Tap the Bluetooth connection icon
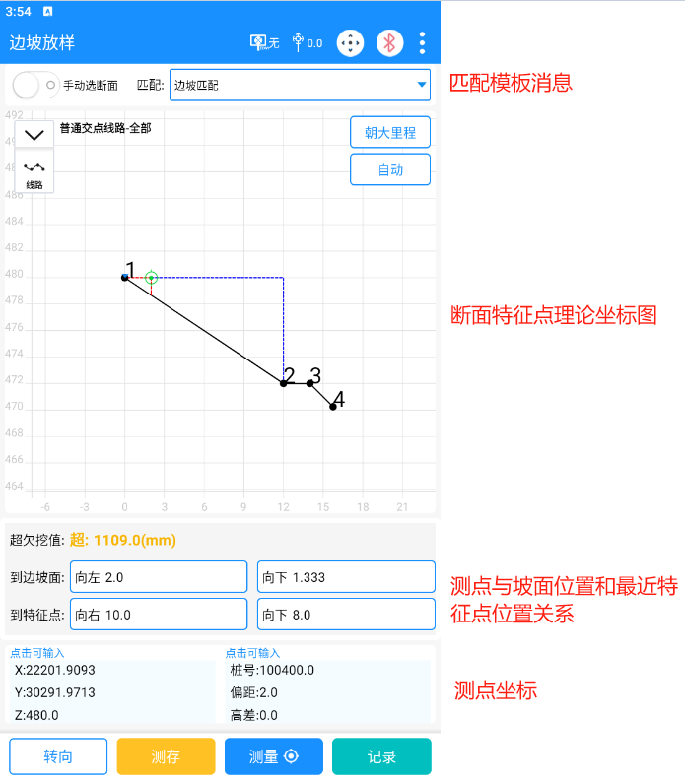This screenshot has height=784, width=685. coord(390,43)
